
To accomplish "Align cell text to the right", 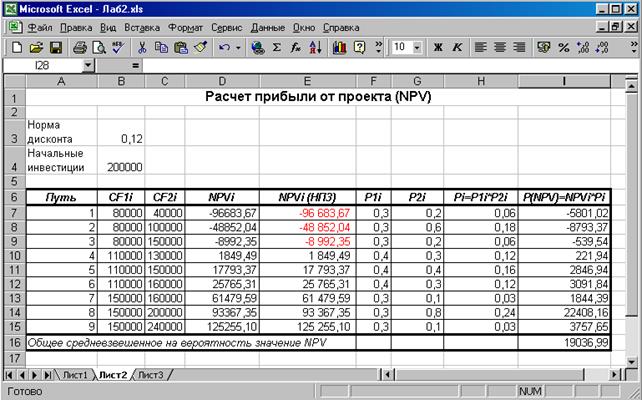I will pos(519,47).
